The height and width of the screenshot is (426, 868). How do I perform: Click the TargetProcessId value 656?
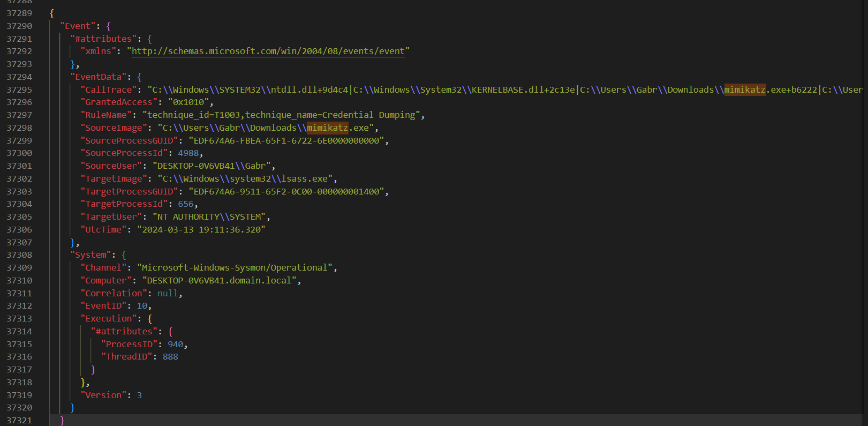(x=185, y=204)
